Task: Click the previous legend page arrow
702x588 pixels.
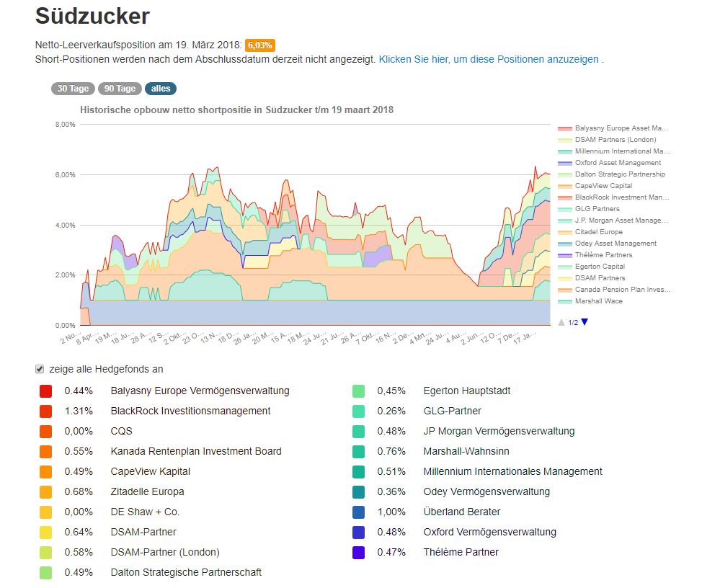Action: pyautogui.click(x=562, y=322)
